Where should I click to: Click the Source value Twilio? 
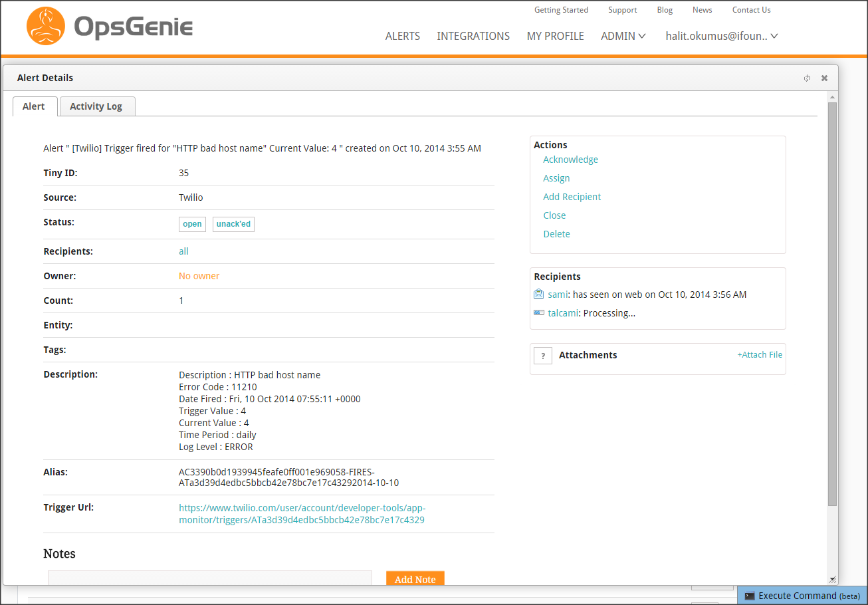(x=191, y=197)
